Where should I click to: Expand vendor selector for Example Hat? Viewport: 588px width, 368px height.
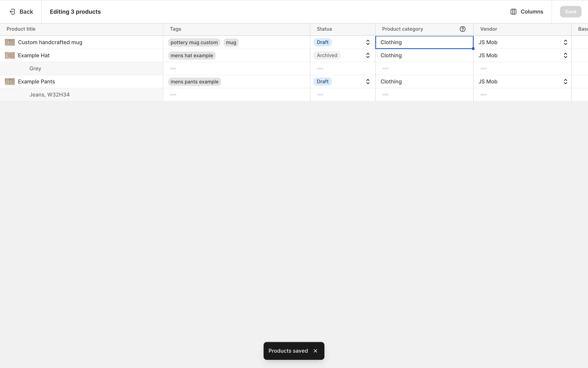tap(565, 56)
